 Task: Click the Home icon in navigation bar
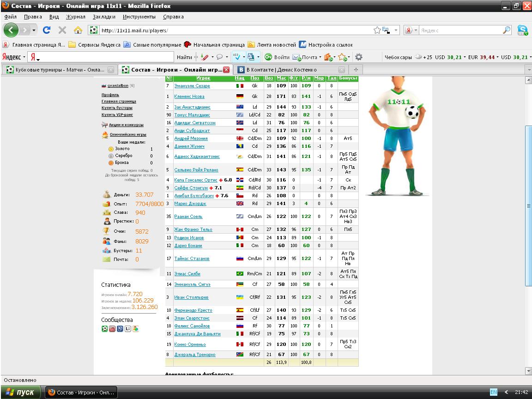(x=78, y=30)
